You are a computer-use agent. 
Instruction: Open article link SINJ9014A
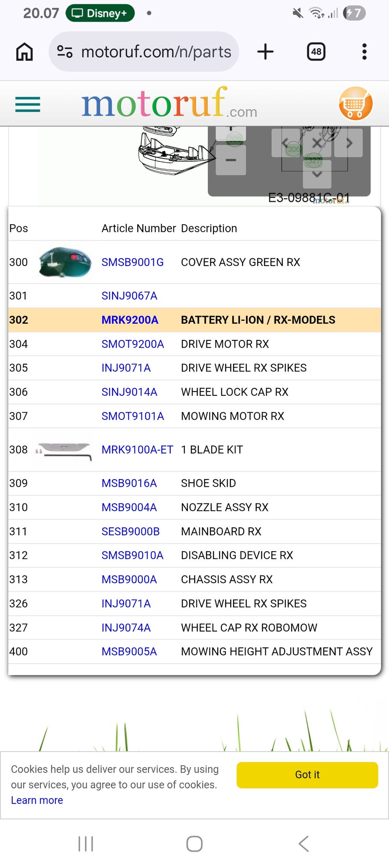coord(129,392)
